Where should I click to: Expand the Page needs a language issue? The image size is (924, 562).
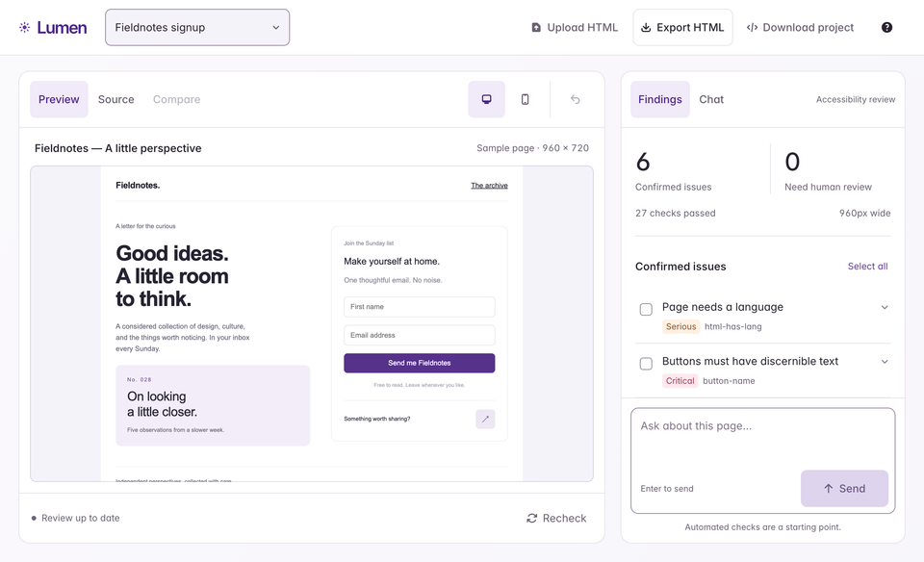pyautogui.click(x=884, y=307)
